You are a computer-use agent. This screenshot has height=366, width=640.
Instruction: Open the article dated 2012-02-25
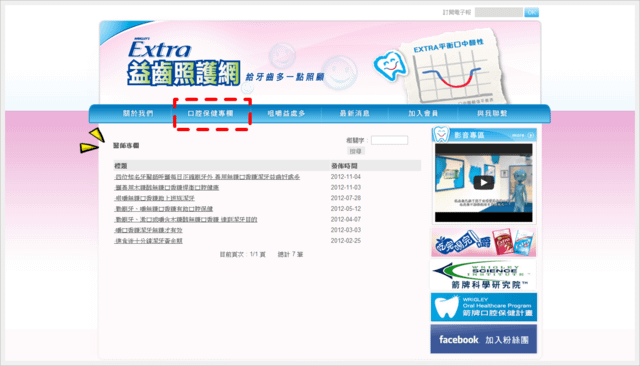tap(149, 241)
